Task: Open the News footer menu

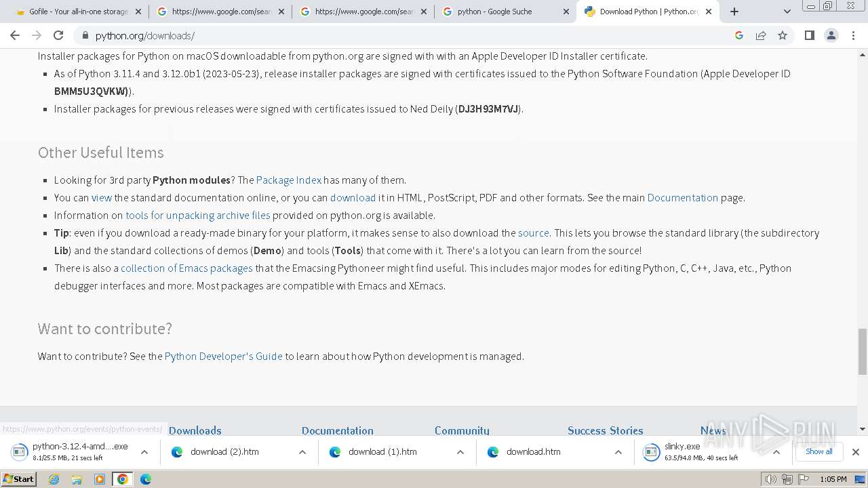Action: click(x=713, y=430)
